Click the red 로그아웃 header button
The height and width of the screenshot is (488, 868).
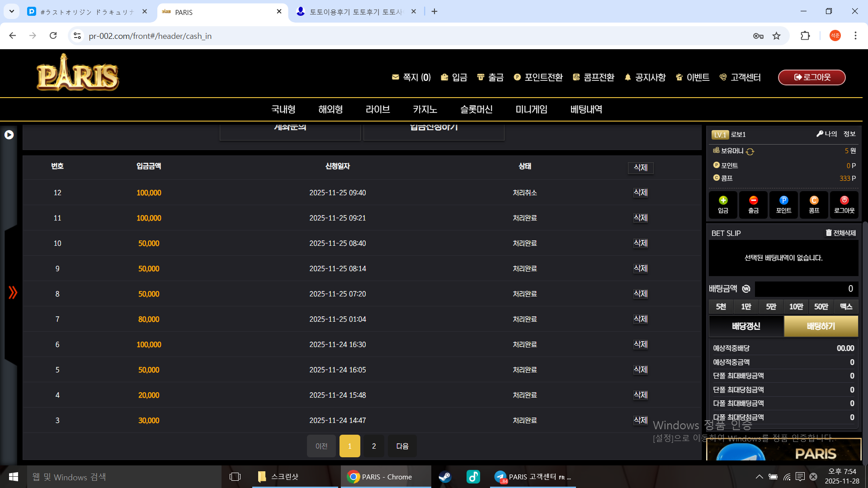click(x=811, y=77)
